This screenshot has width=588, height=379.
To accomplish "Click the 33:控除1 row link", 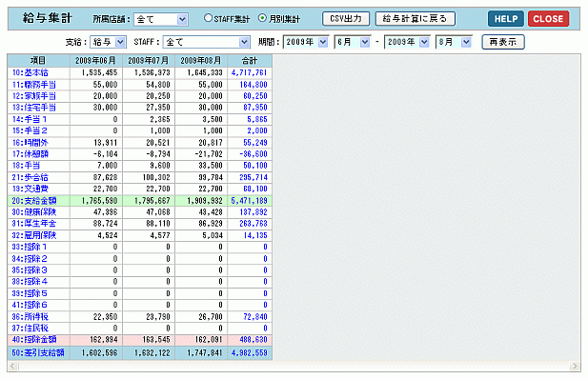I will point(30,247).
